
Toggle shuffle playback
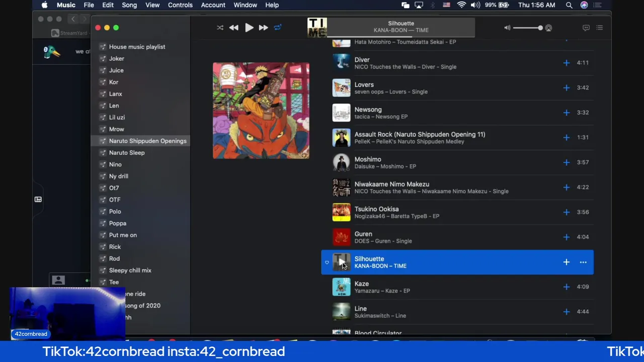click(x=220, y=28)
